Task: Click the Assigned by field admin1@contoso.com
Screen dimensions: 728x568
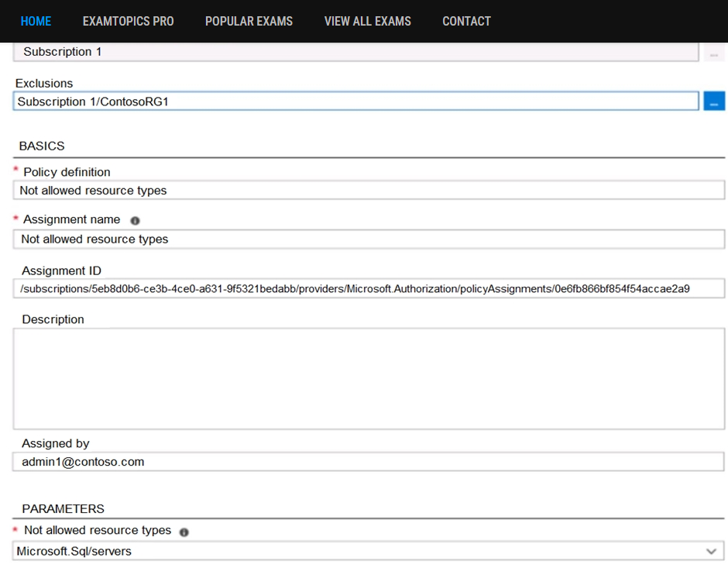Action: coord(369,462)
